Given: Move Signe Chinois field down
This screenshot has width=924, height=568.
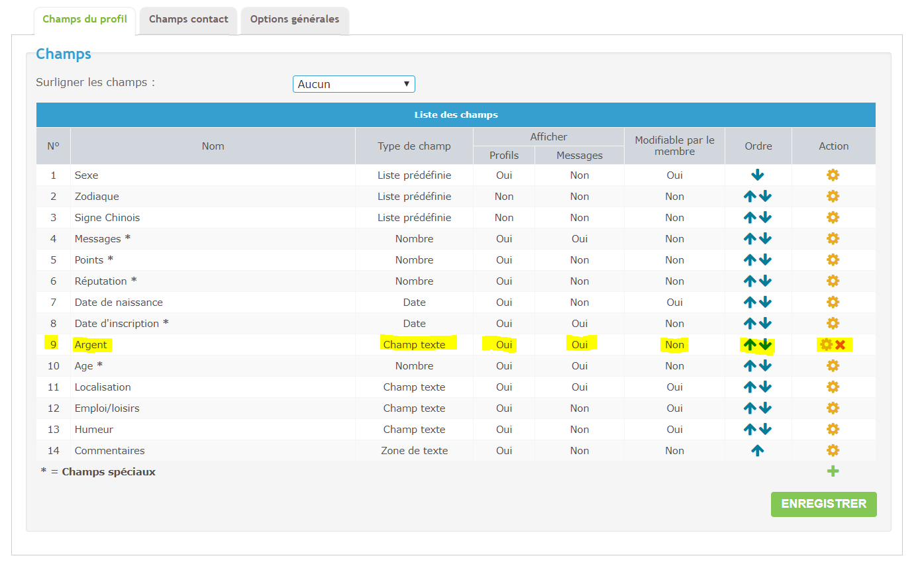Looking at the screenshot, I should click(x=766, y=218).
